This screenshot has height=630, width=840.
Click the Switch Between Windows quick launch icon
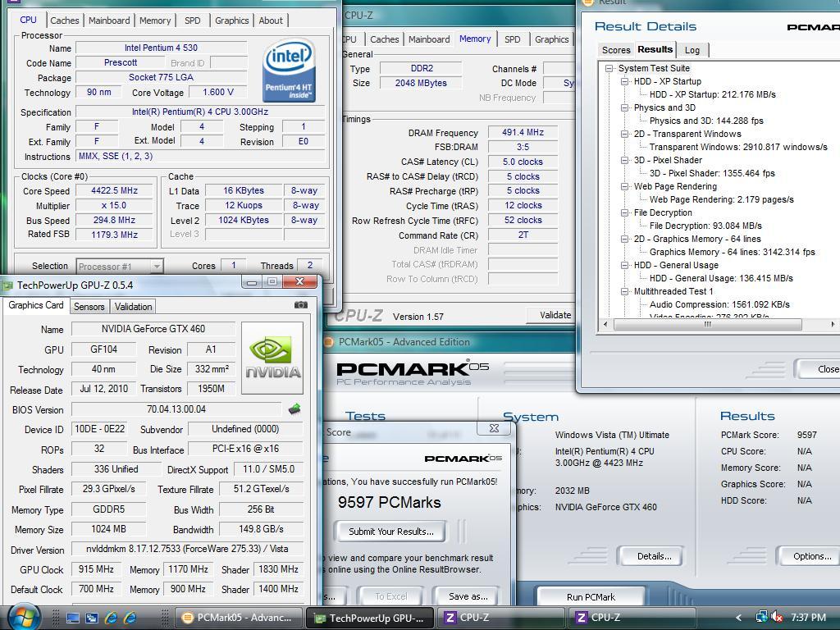[92, 618]
